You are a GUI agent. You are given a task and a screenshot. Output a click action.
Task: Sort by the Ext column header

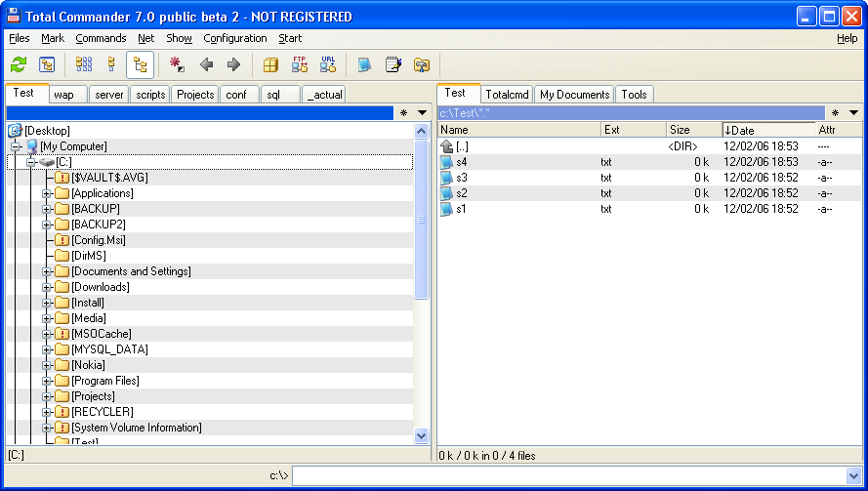point(634,130)
